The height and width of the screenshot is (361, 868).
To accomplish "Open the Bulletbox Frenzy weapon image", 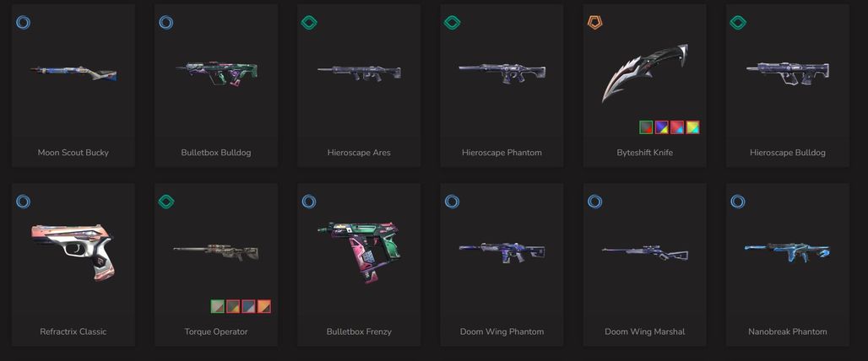I will (x=359, y=251).
